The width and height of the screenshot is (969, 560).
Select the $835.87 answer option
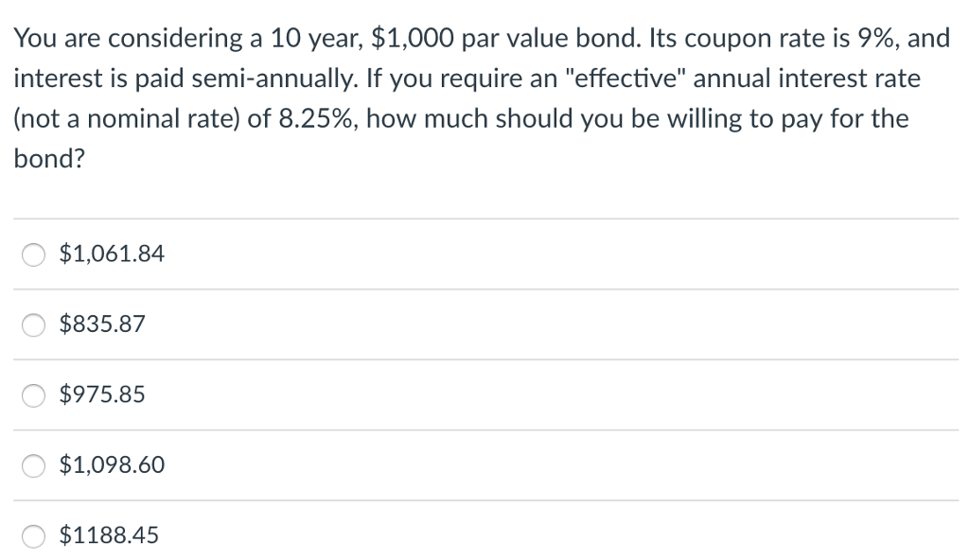click(33, 325)
